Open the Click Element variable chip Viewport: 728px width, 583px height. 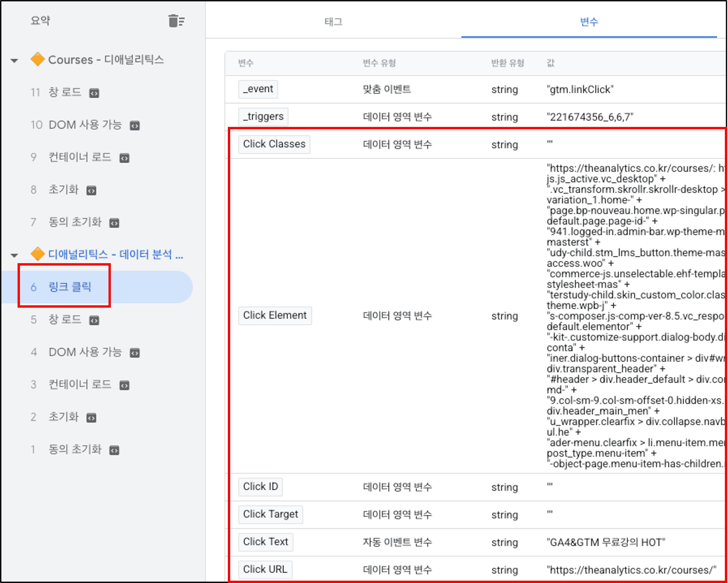[x=275, y=316]
